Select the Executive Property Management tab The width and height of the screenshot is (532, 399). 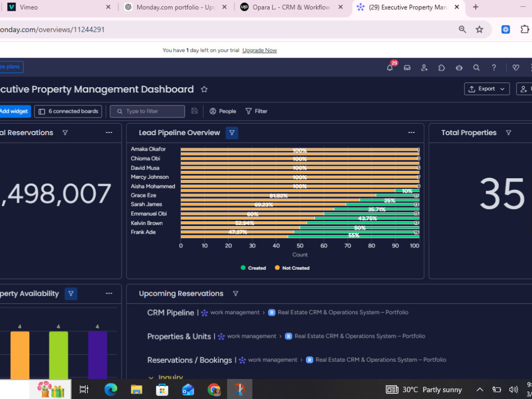pos(409,7)
